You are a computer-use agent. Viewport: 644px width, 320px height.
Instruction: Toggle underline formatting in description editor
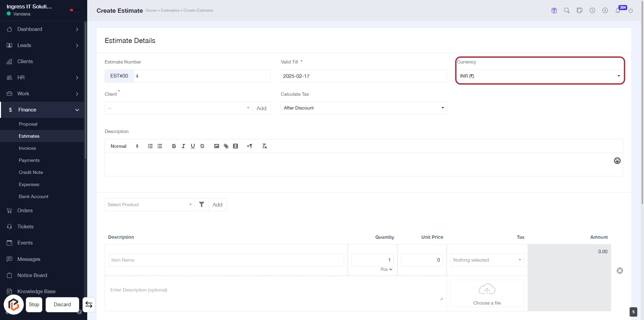[x=193, y=146]
